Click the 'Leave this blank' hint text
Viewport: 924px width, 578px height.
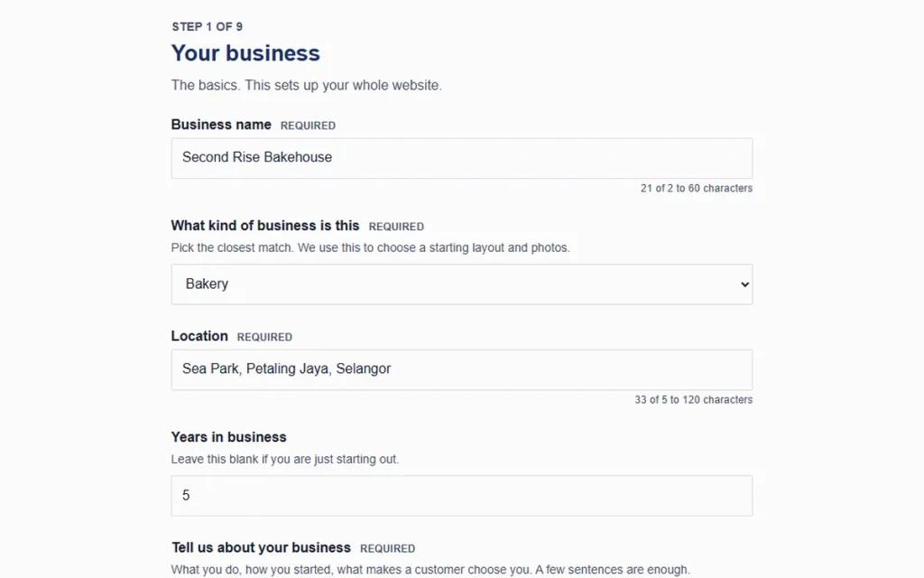click(x=284, y=459)
